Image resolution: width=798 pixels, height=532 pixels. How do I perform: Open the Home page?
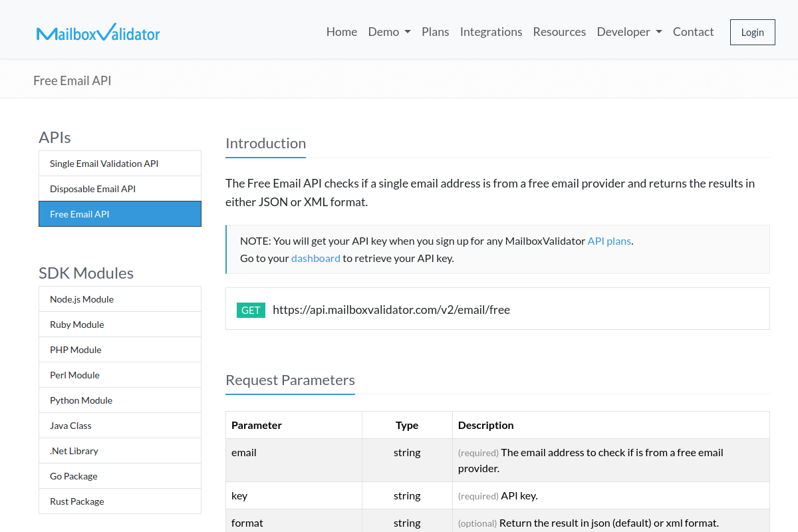342,32
